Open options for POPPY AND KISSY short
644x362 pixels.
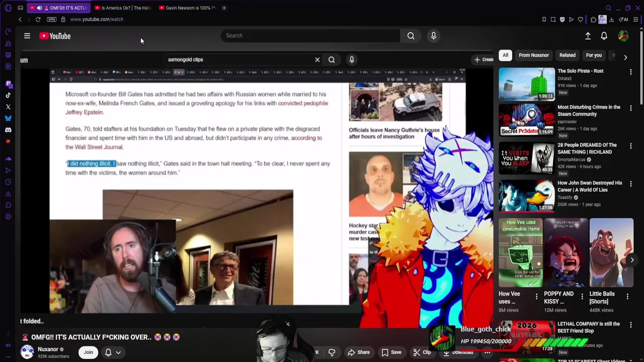coord(582,297)
